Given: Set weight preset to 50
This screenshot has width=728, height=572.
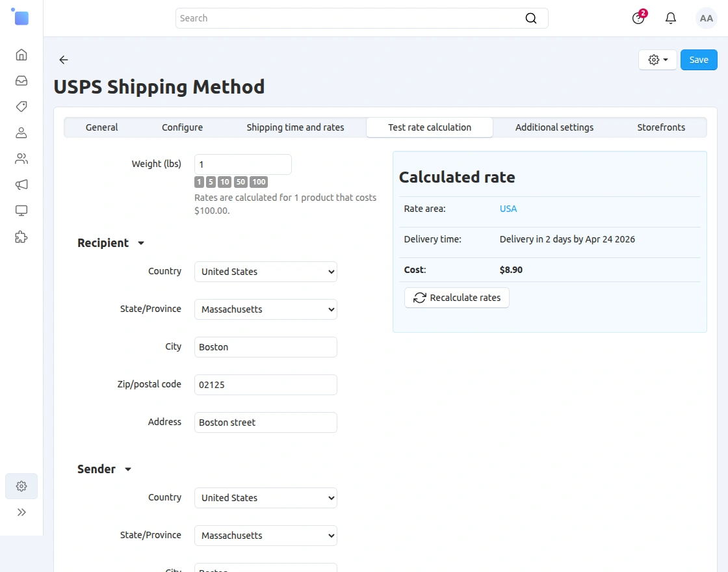Looking at the screenshot, I should [x=240, y=182].
